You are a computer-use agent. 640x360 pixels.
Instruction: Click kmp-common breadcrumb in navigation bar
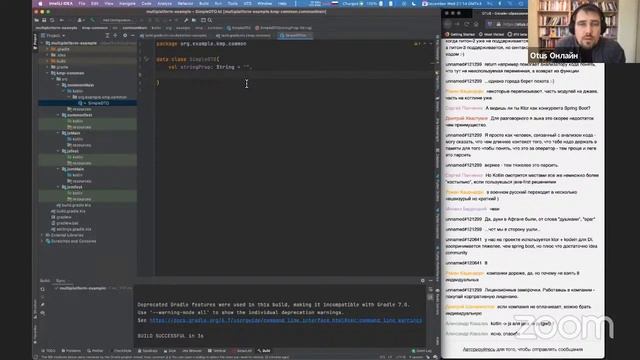pos(95,28)
